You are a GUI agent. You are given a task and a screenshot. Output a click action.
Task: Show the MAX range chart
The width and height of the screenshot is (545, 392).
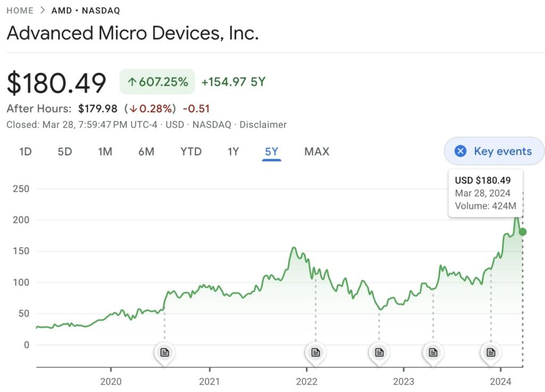(x=317, y=152)
